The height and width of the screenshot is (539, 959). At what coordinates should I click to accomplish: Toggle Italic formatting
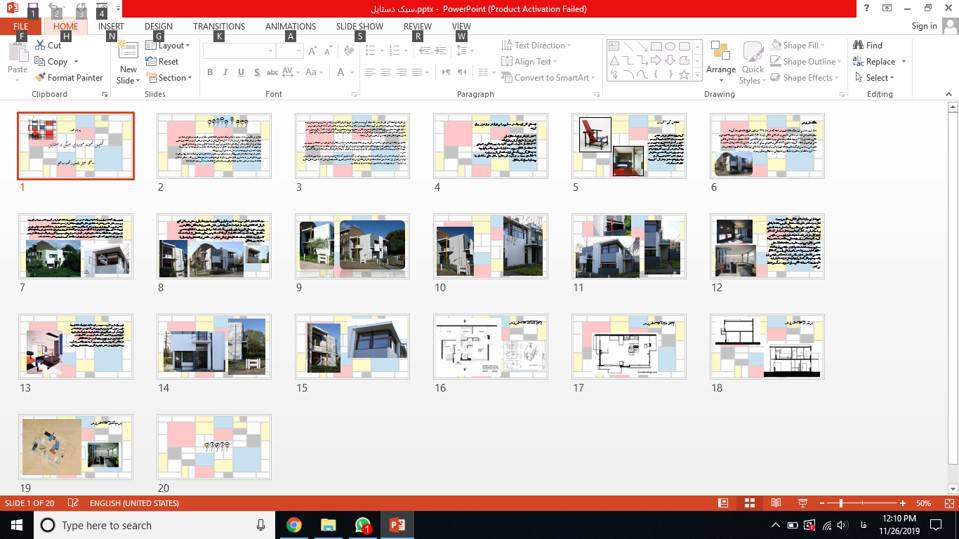tap(225, 72)
